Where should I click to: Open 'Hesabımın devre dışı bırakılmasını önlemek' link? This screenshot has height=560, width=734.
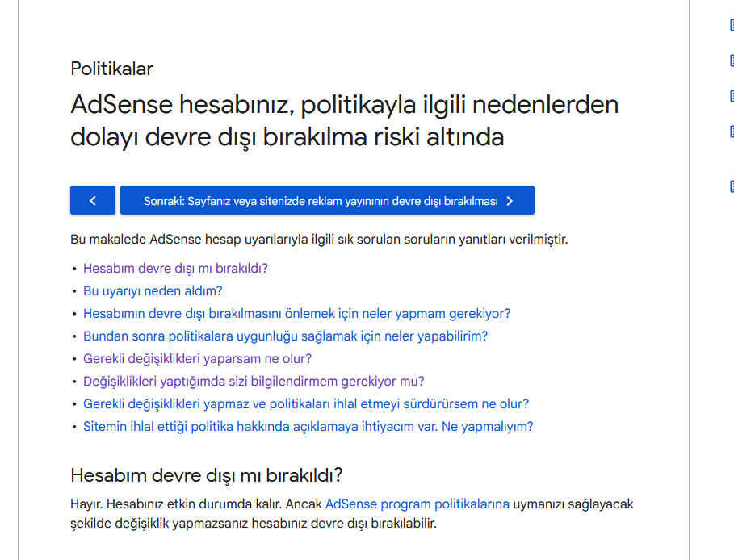(x=297, y=313)
